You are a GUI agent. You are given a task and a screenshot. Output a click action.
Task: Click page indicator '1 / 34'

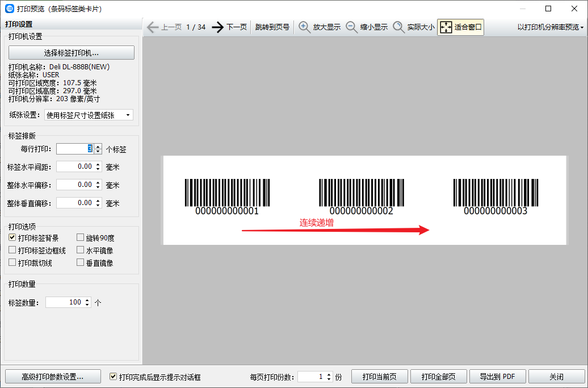[196, 27]
